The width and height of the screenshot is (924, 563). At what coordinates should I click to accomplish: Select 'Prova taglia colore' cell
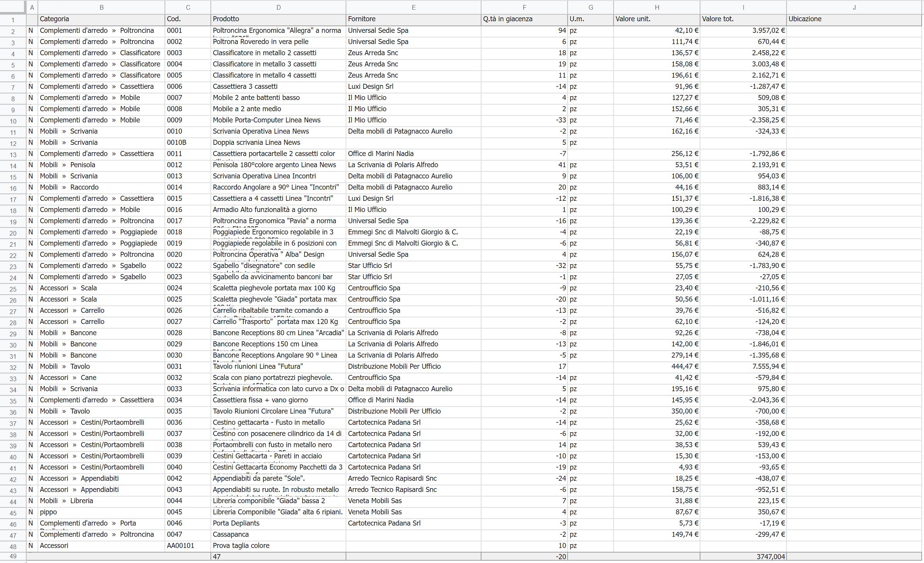click(278, 546)
